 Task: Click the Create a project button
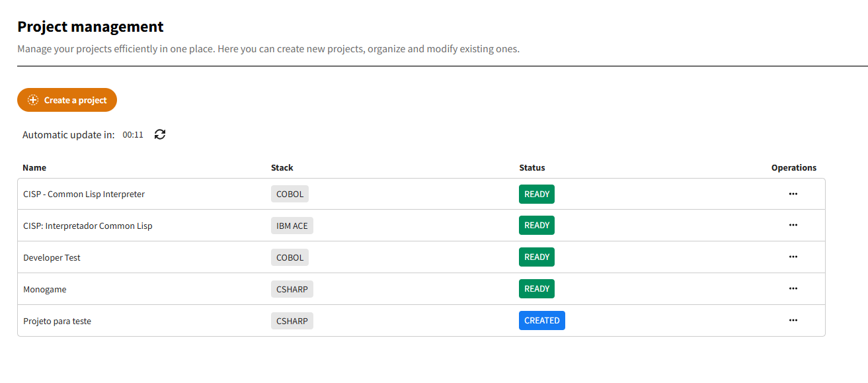click(67, 100)
